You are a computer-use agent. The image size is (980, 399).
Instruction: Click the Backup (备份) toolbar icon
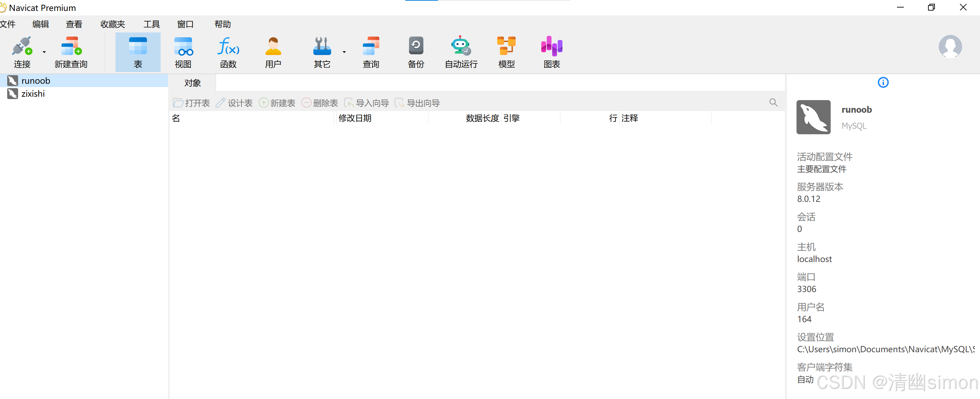tap(416, 46)
